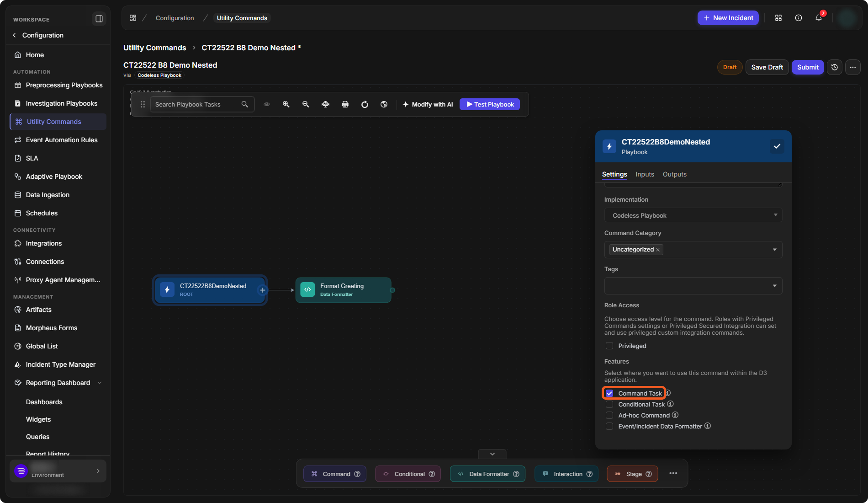The height and width of the screenshot is (503, 868).
Task: Click the Test Playbook button
Action: [x=490, y=104]
